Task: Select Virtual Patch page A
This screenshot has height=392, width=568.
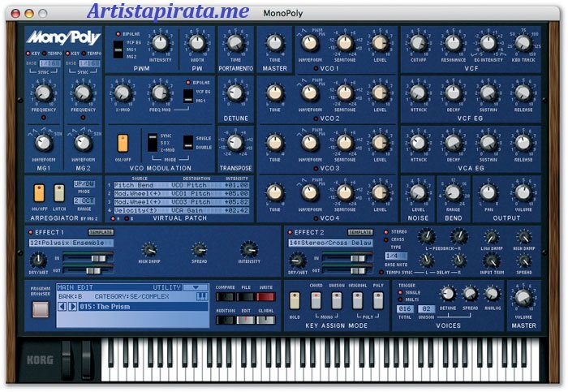Action: (x=113, y=218)
